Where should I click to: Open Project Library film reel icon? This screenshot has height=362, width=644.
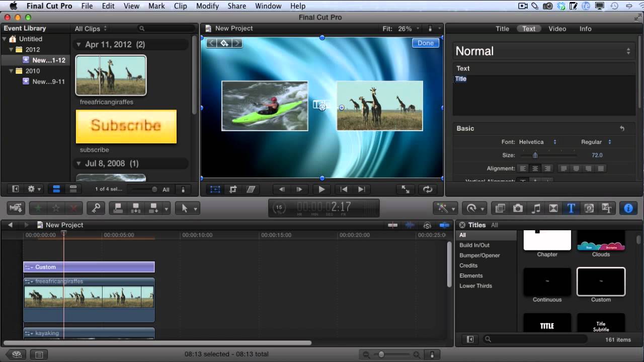coord(17,354)
